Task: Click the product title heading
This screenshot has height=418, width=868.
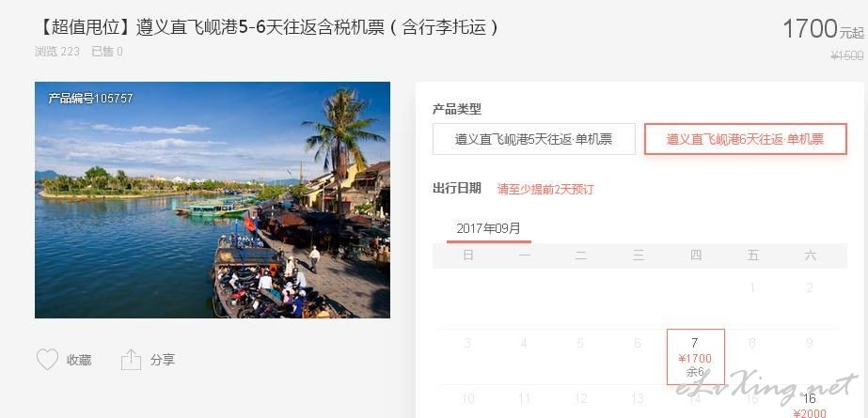Action: point(267,27)
